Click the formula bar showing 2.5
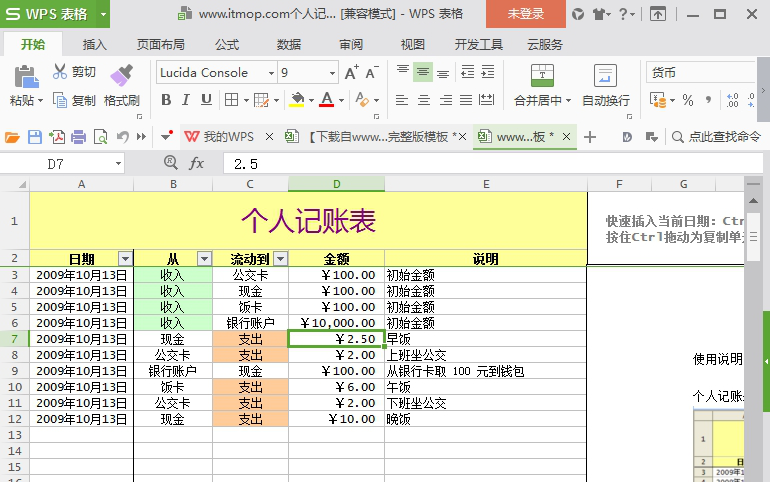 [x=493, y=164]
